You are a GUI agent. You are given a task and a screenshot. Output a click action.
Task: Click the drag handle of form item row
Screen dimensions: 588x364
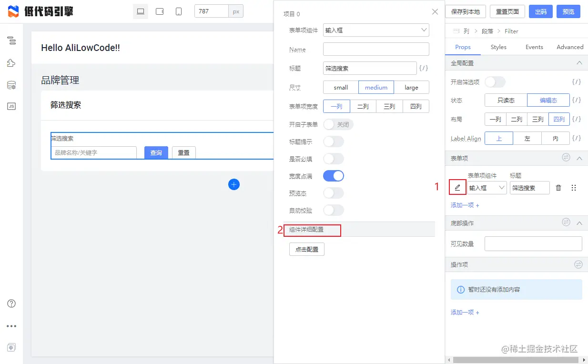574,188
